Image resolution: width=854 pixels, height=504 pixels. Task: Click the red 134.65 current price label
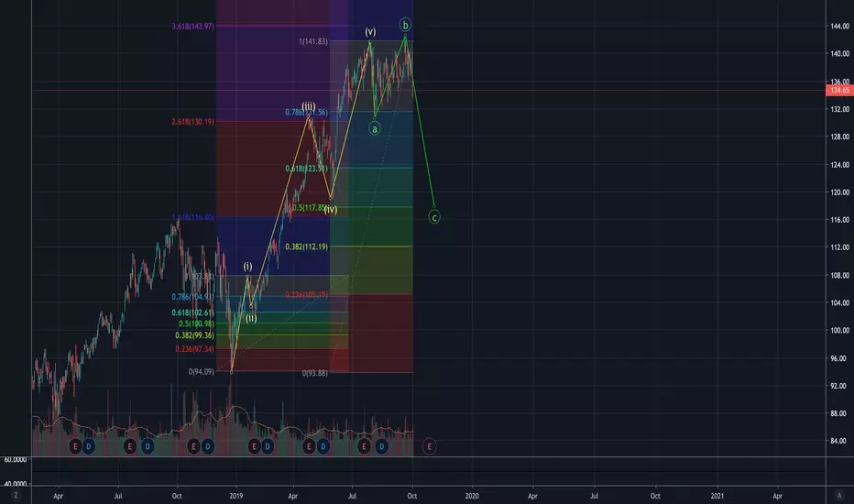[x=839, y=91]
